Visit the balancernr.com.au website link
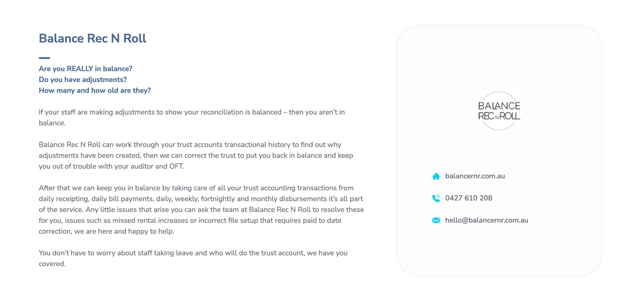The height and width of the screenshot is (302, 644). (x=475, y=176)
